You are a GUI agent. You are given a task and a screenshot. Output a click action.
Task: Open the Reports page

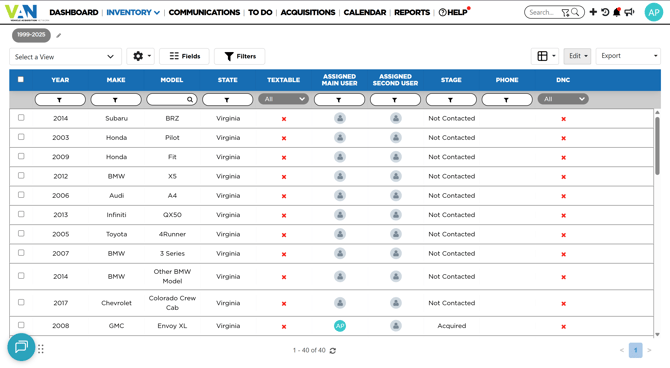pyautogui.click(x=412, y=12)
